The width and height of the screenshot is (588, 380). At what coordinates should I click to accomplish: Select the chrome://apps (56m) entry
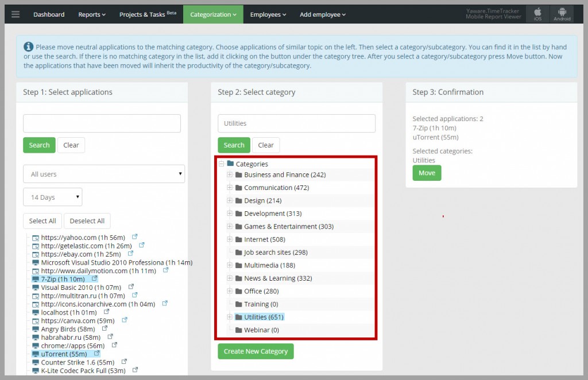point(73,346)
